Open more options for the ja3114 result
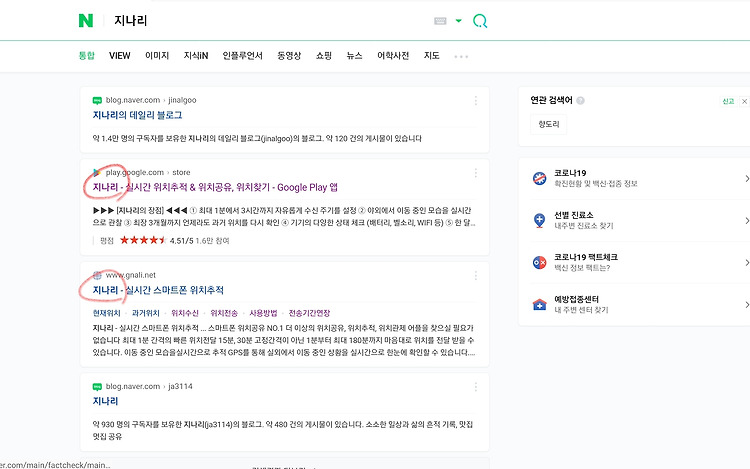Viewport: 750px width, 469px height. 475,387
